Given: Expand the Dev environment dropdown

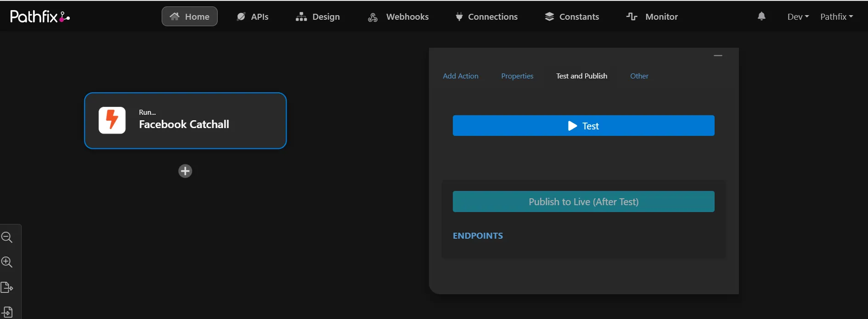Looking at the screenshot, I should 798,17.
